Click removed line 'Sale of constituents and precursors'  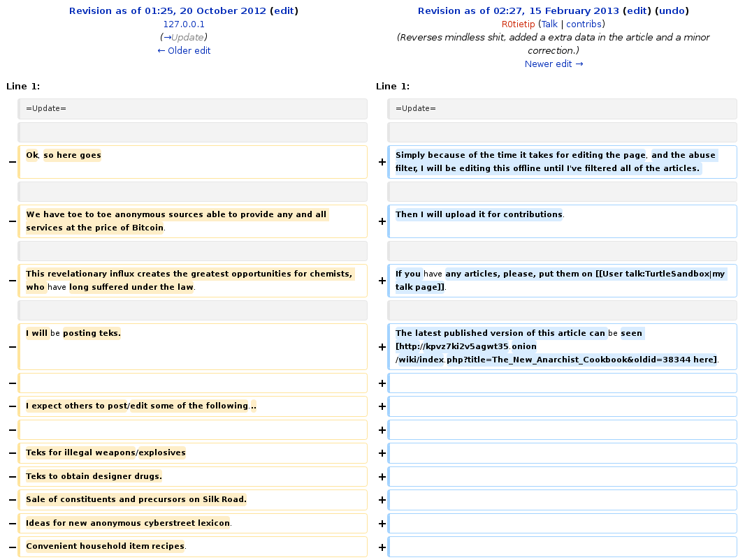pos(136,499)
